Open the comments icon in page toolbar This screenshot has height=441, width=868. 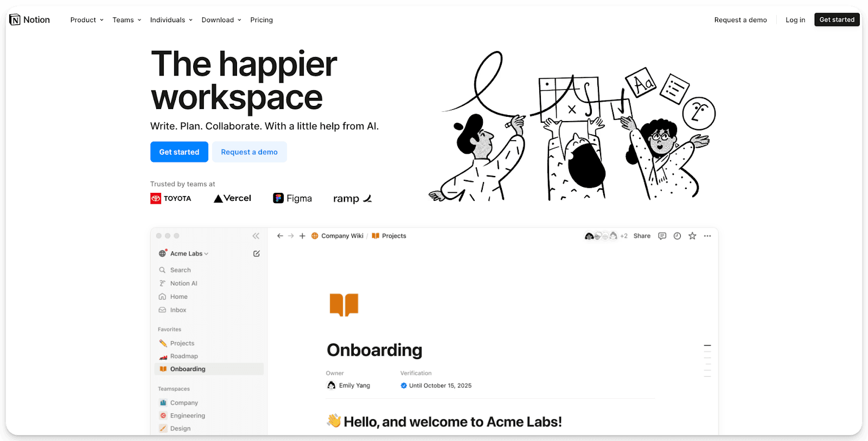662,236
